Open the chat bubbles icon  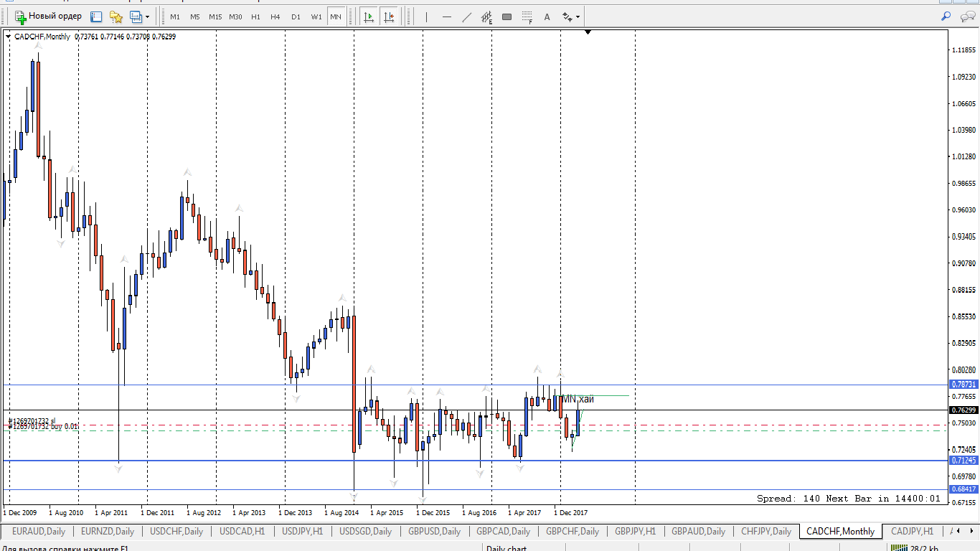pos(967,16)
